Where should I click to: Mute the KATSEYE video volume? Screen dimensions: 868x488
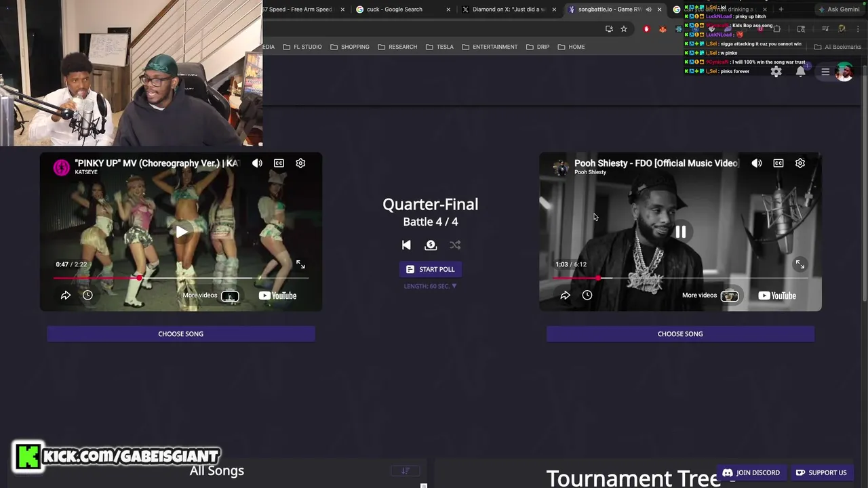tap(257, 163)
